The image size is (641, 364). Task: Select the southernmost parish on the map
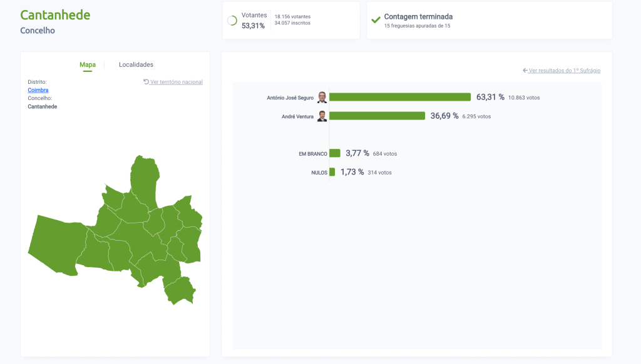pyautogui.click(x=178, y=290)
